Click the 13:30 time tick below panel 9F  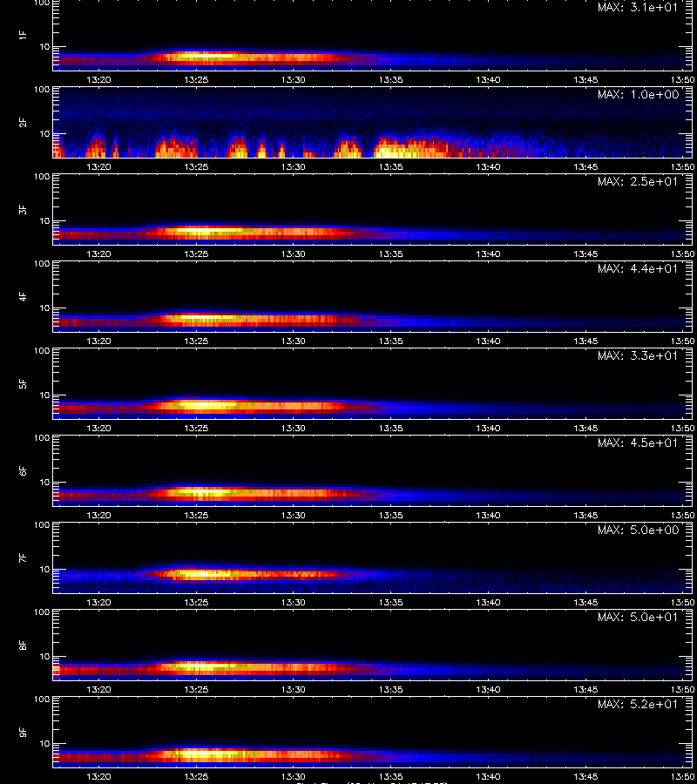coord(293,776)
